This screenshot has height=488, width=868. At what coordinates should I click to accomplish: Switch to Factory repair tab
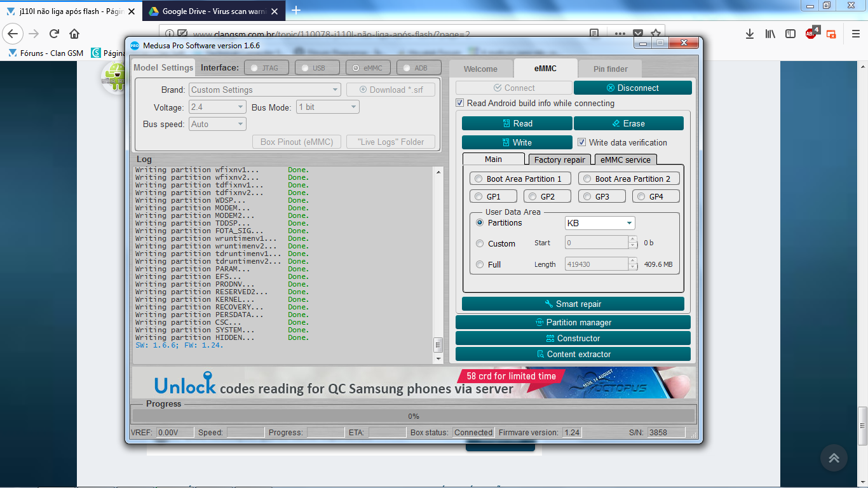coord(560,159)
